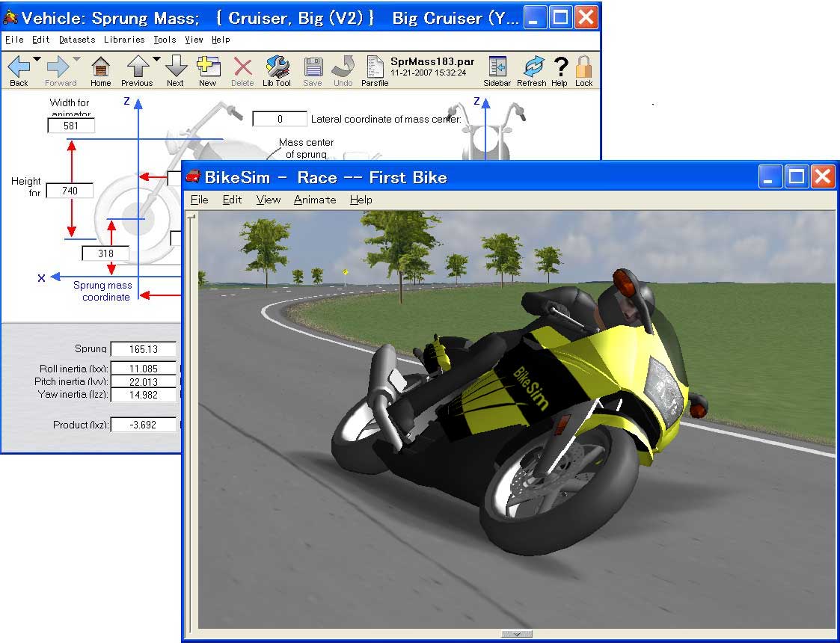Click the Delete dataset icon
The width and height of the screenshot is (840, 643).
tap(242, 67)
